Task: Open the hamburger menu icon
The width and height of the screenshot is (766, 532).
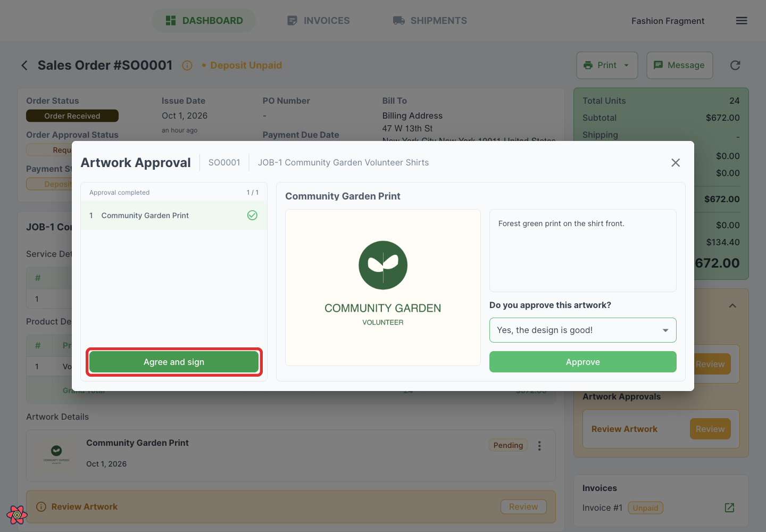Action: pos(742,21)
